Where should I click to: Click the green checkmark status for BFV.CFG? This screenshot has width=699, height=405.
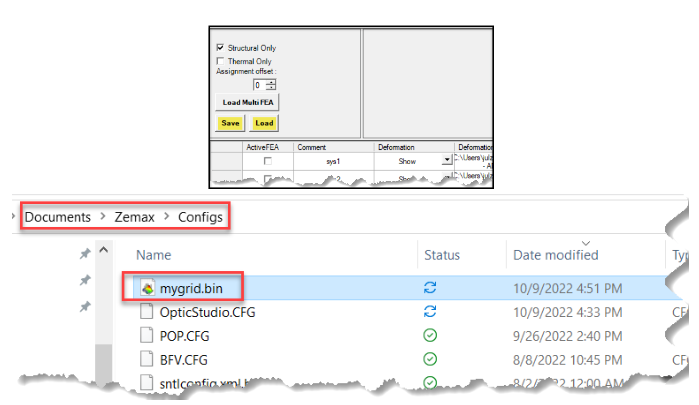(x=430, y=357)
